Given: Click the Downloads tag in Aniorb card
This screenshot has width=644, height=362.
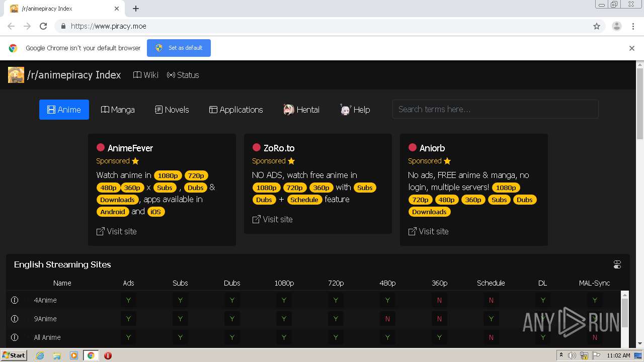Looking at the screenshot, I should (429, 212).
